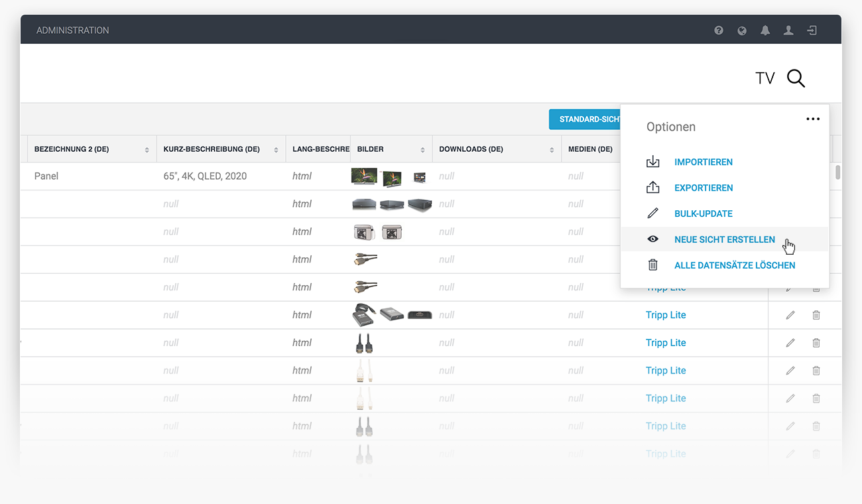Open the globe language icon
This screenshot has width=862, height=504.
coord(742,31)
